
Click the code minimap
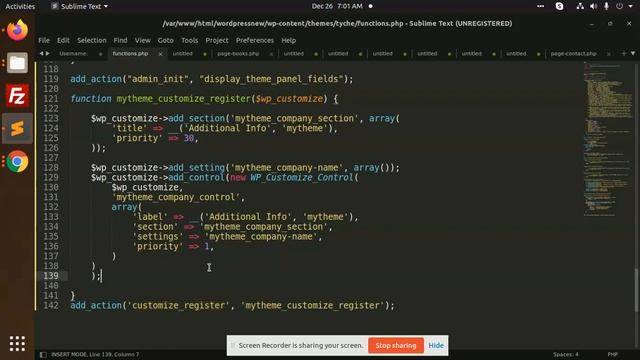pos(607,139)
